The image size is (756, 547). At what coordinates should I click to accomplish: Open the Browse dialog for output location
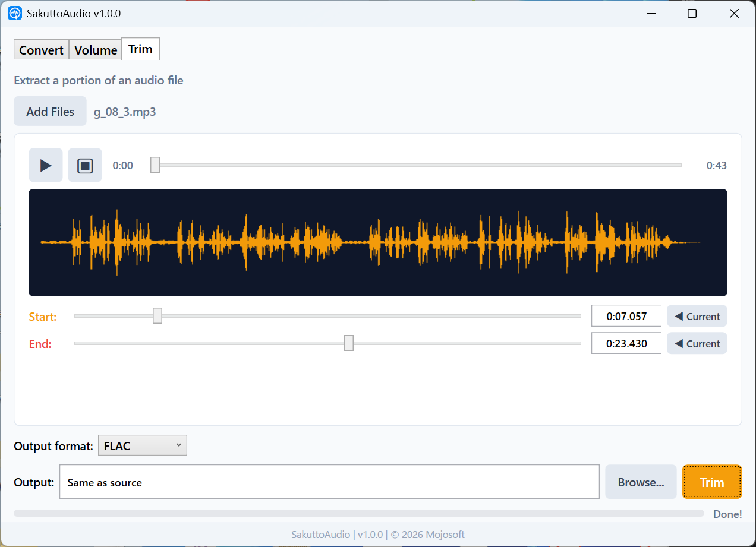[x=641, y=482]
